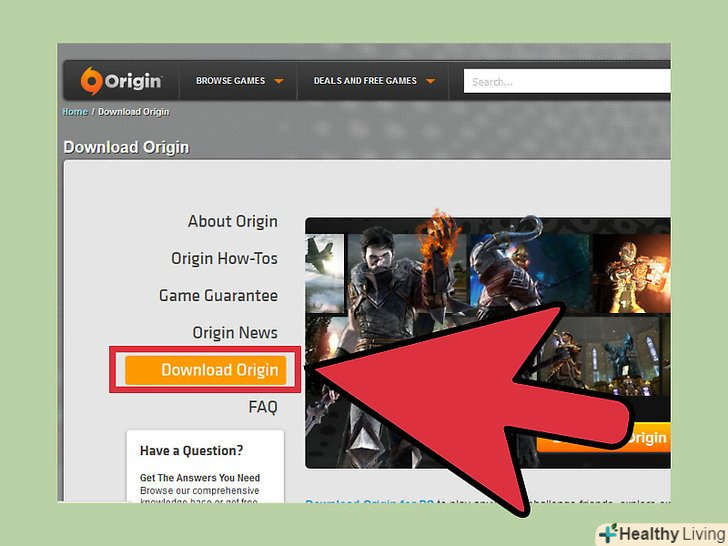
Task: Go to Home breadcrumb link
Action: pos(75,112)
